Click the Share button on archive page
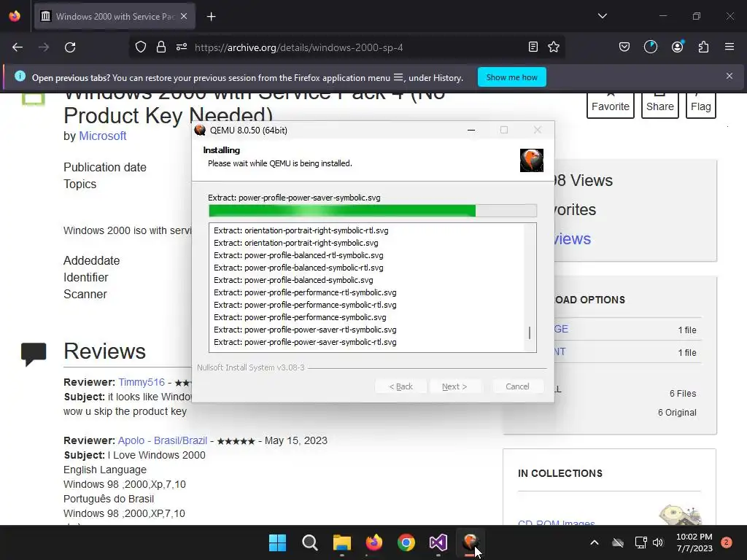The height and width of the screenshot is (560, 747). 659,106
